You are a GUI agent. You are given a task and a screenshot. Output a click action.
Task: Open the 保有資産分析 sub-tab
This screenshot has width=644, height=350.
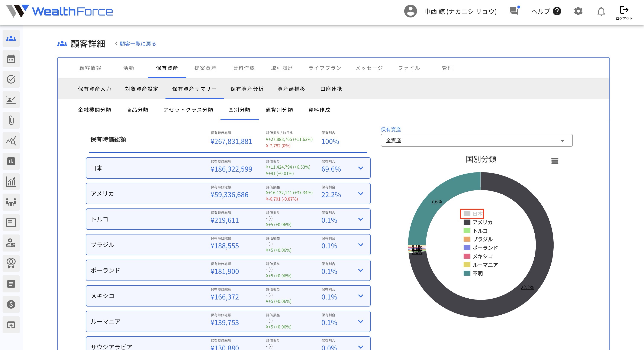[247, 89]
